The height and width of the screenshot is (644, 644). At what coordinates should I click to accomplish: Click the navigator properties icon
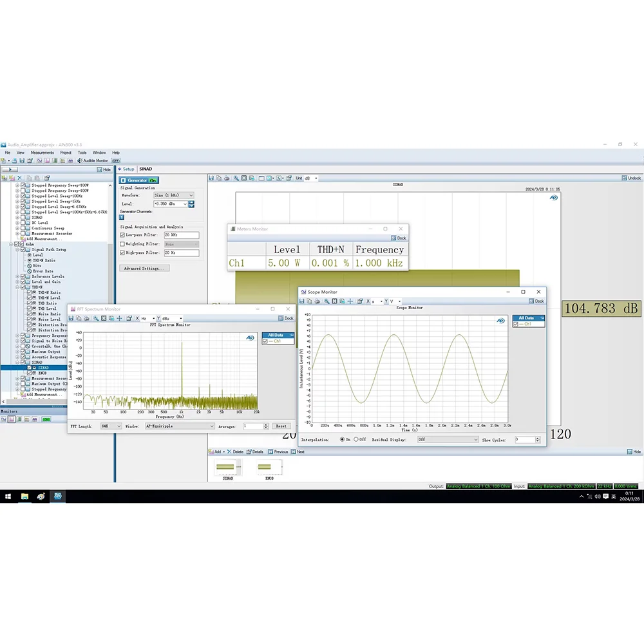pos(47,178)
